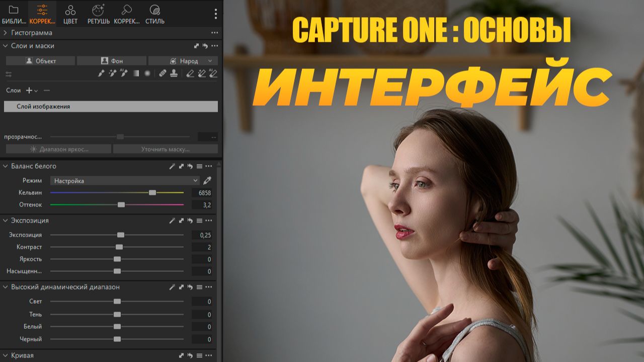644x362 pixels.
Task: Select the Erase Mask tool
Action: coord(190,74)
